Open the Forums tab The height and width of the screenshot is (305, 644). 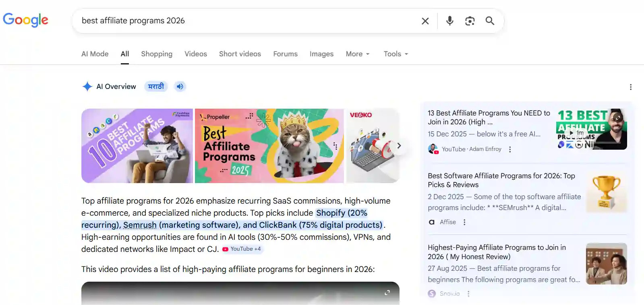coord(286,54)
